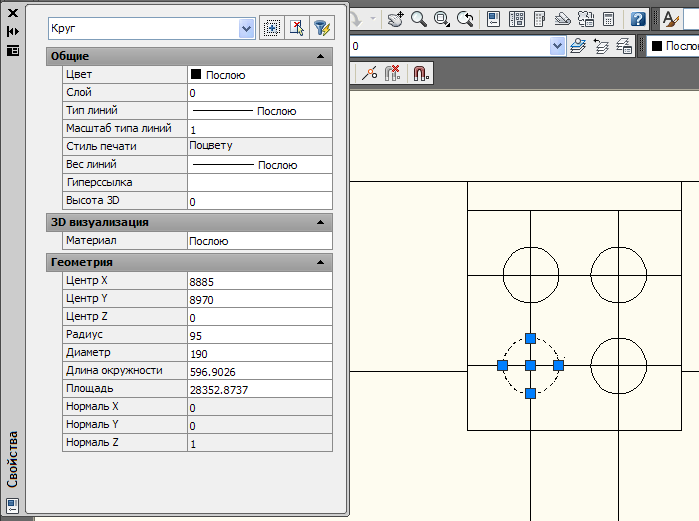Toggle the Properties palette toolbar icon

pyautogui.click(x=493, y=19)
